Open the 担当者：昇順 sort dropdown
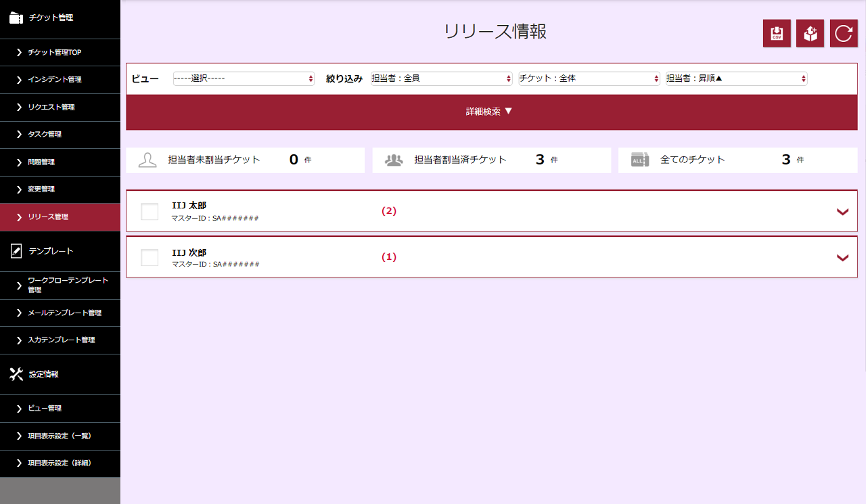The width and height of the screenshot is (866, 504). click(x=736, y=79)
